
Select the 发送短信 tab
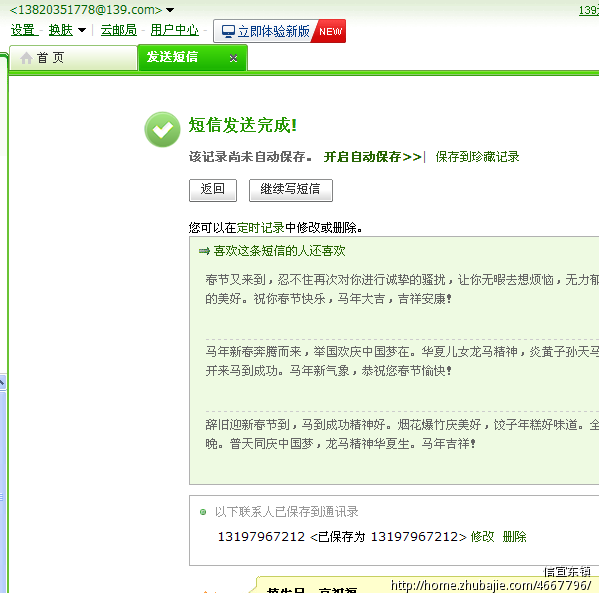(193, 58)
